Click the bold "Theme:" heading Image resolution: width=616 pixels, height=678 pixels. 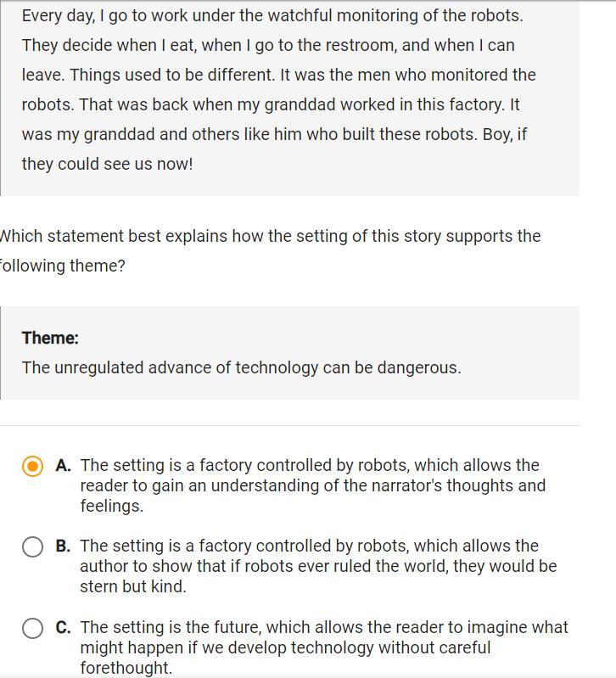click(50, 338)
